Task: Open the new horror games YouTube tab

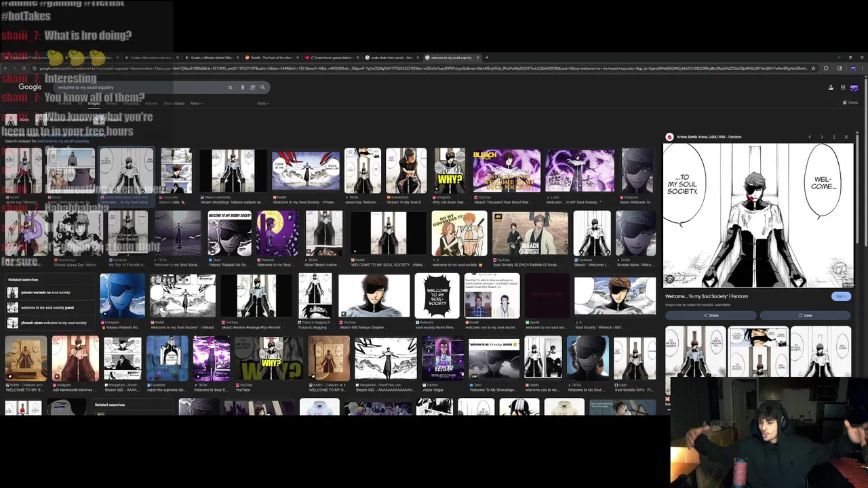Action: point(331,58)
